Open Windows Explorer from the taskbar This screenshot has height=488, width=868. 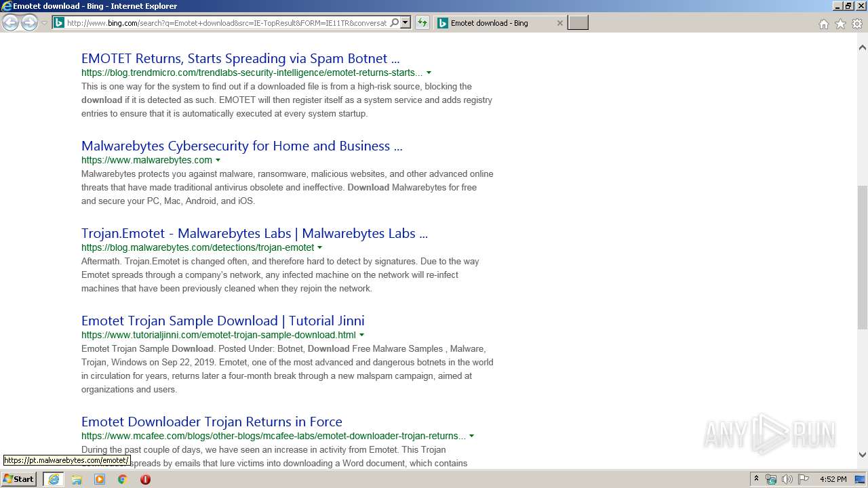(x=77, y=479)
